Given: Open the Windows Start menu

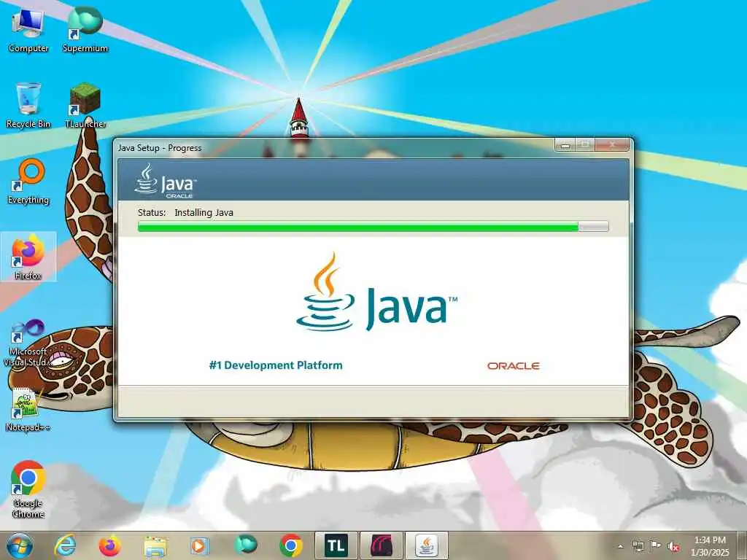Looking at the screenshot, I should click(20, 545).
